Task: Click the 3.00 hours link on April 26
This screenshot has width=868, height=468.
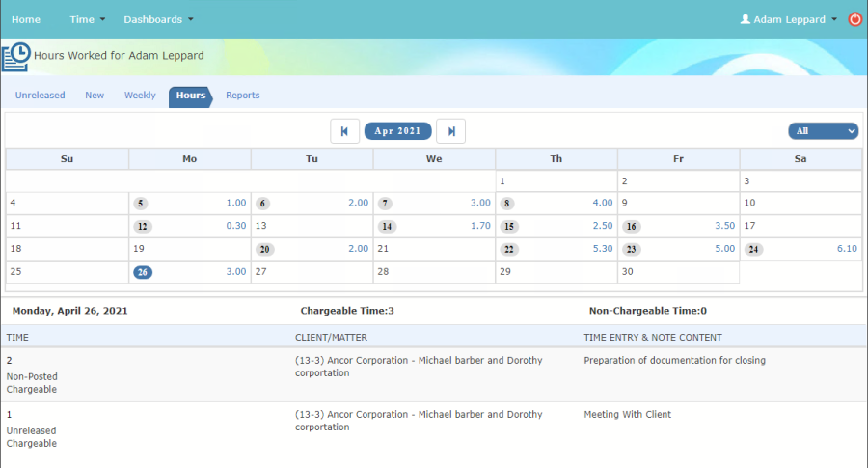Action: coord(236,271)
